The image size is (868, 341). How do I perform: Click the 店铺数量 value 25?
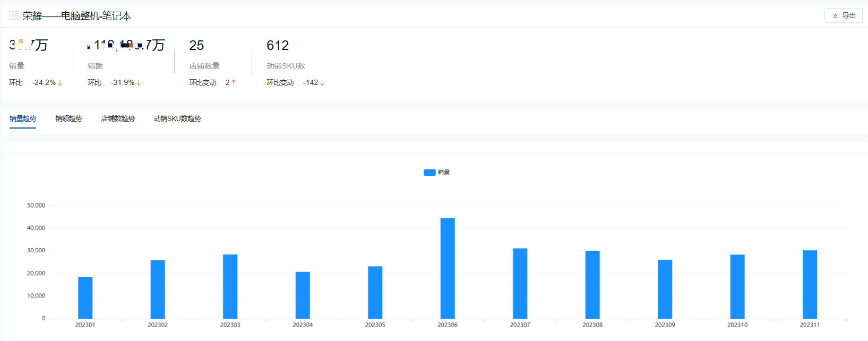(x=196, y=46)
